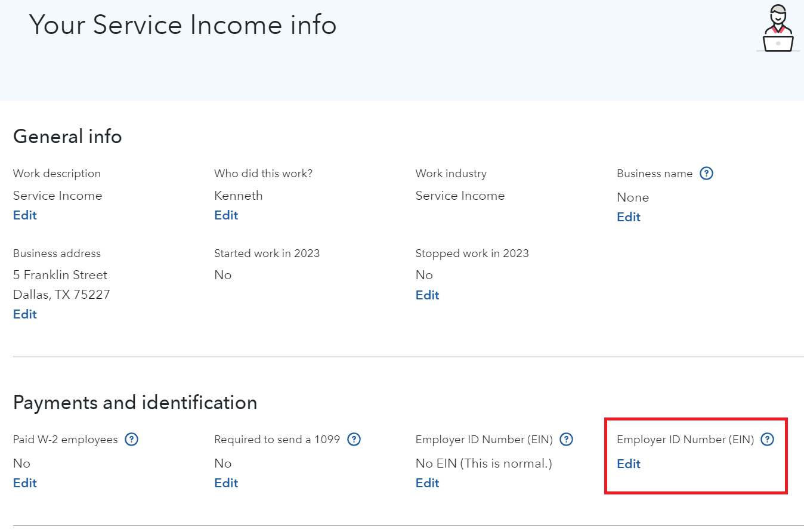This screenshot has width=804, height=532.
Task: Edit Stopped work in 2023 answer
Action: [x=427, y=295]
